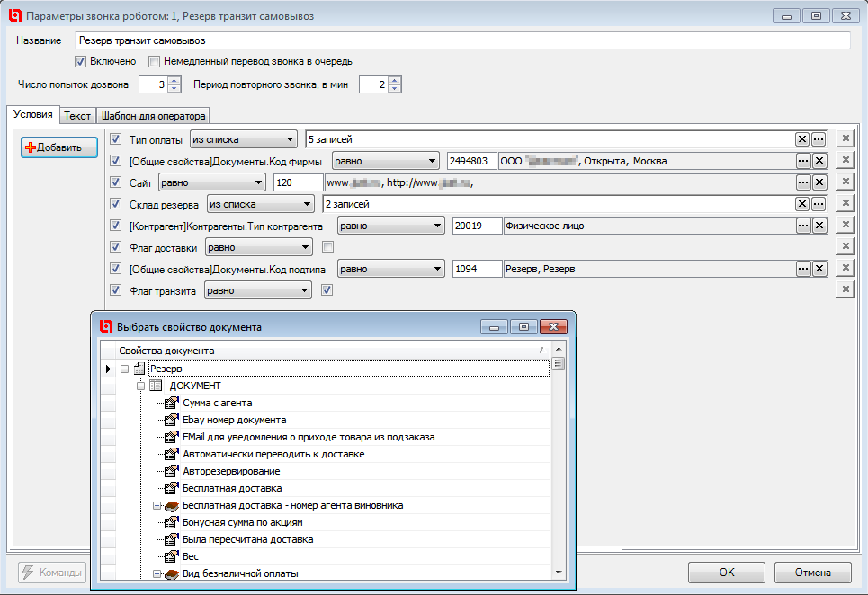The image size is (868, 595).
Task: Uncheck the Флаг доставки row-enable checkbox
Action: click(x=115, y=246)
